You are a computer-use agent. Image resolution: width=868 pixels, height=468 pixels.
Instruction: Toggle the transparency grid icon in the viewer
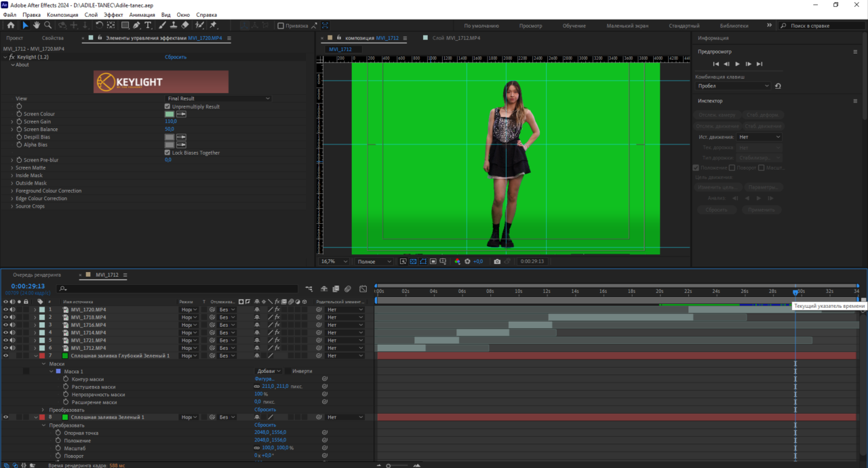coord(413,261)
